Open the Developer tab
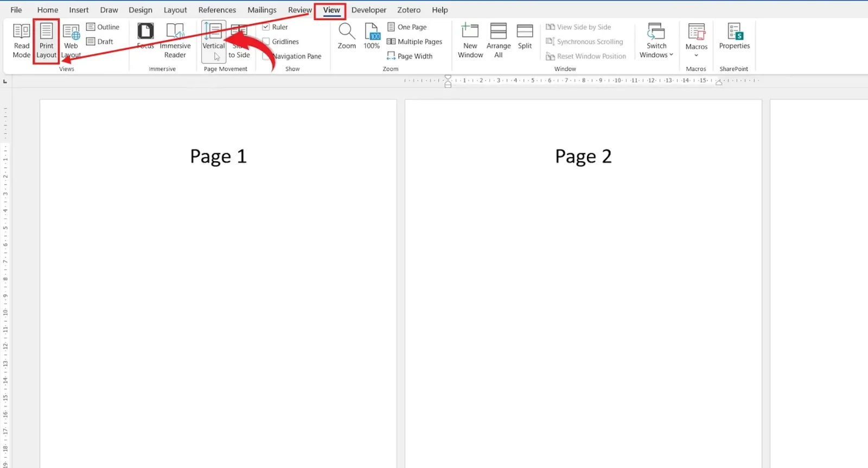The height and width of the screenshot is (468, 868). 369,10
